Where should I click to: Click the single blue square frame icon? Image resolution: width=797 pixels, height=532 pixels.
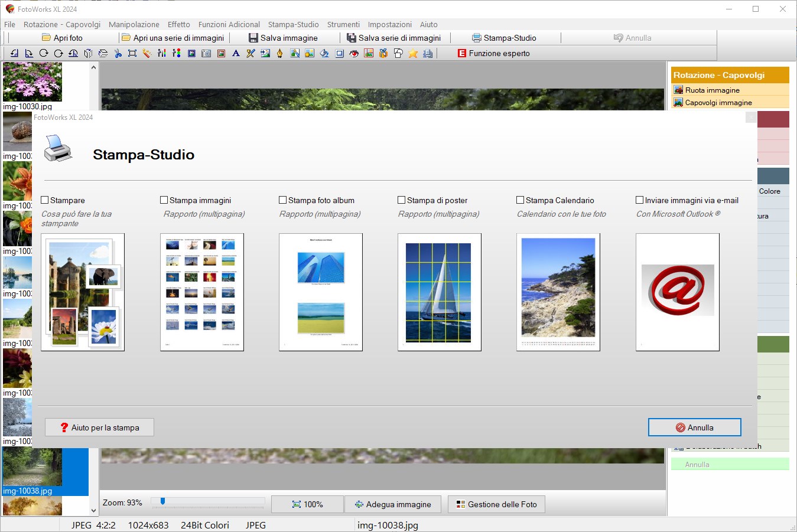click(339, 53)
